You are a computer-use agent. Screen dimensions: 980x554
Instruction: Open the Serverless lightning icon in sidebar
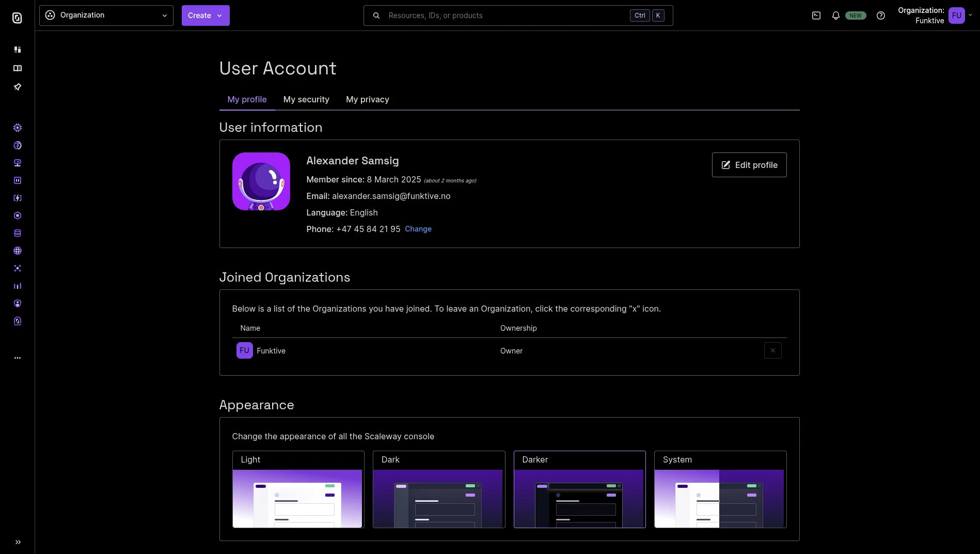coord(18,198)
